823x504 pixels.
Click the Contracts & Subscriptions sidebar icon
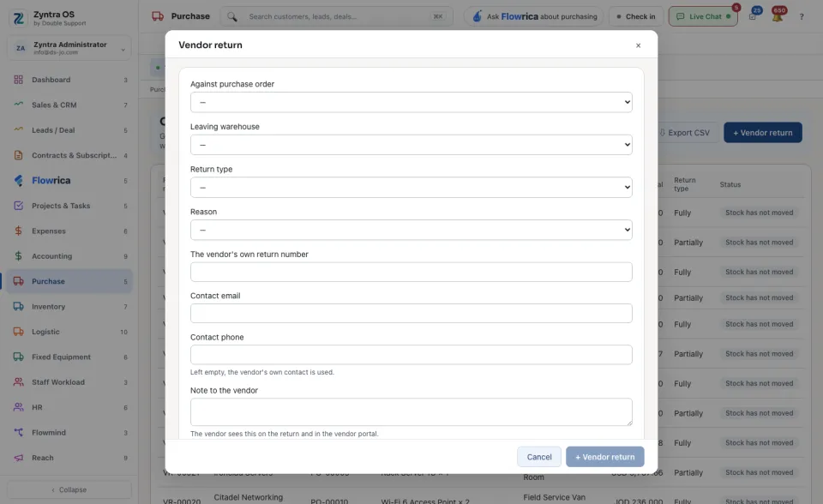coord(18,155)
